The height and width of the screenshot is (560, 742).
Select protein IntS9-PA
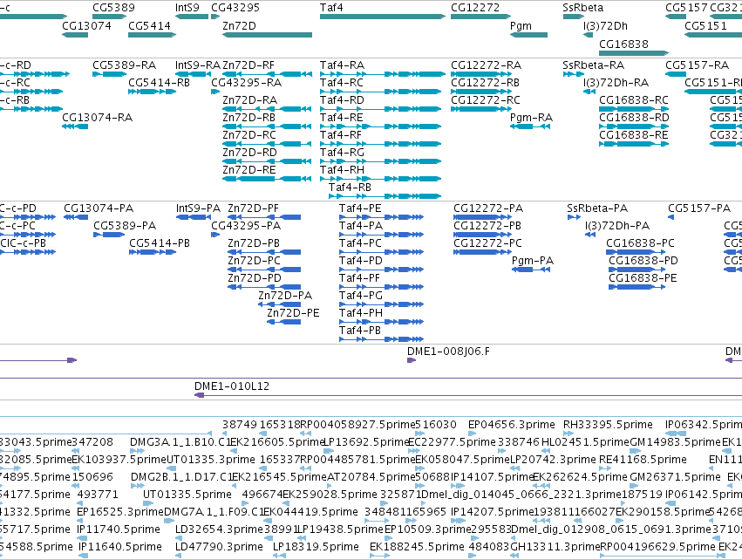[198, 208]
